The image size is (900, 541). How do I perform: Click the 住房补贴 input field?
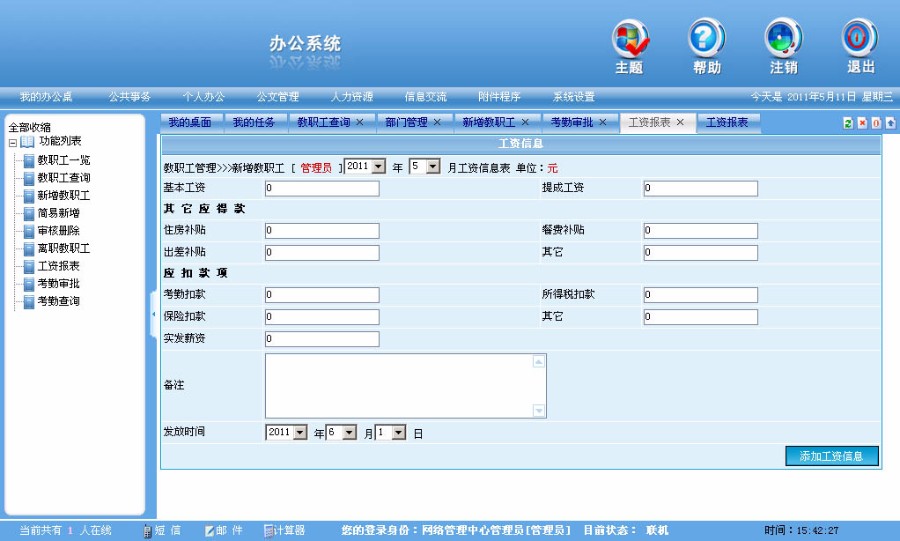tap(322, 231)
